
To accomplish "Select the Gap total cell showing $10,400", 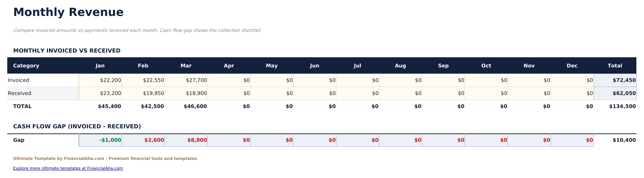I will (615, 140).
